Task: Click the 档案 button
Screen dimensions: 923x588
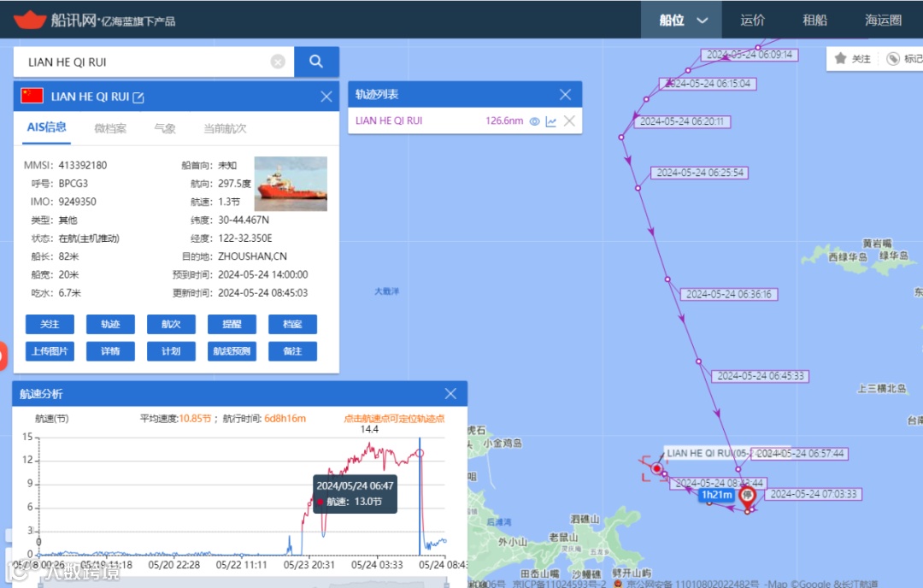Action: click(x=292, y=324)
